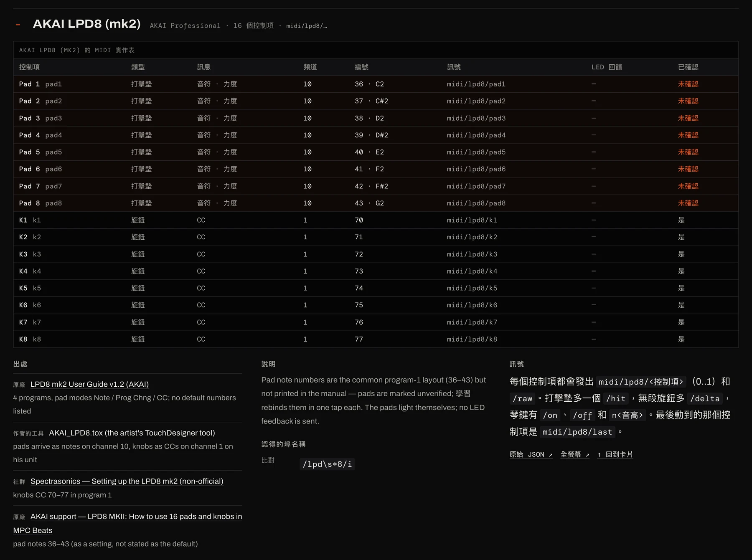
Task: Click the number 76 cell
Action: click(x=359, y=322)
